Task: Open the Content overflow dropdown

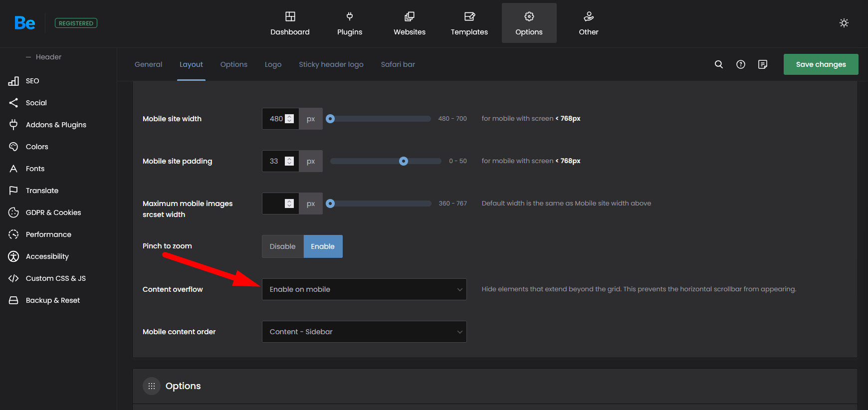Action: pyautogui.click(x=364, y=289)
